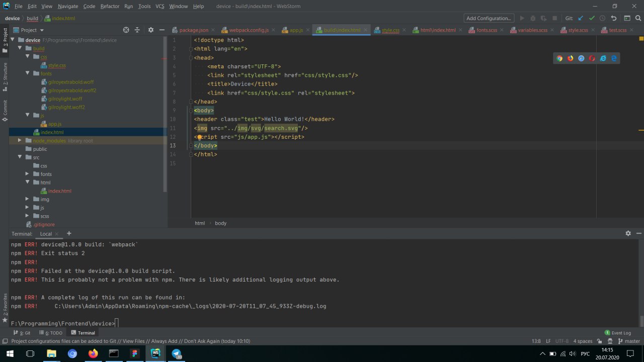The height and width of the screenshot is (362, 644).
Task: Click the Git Update Project arrow
Action: [x=581, y=18]
